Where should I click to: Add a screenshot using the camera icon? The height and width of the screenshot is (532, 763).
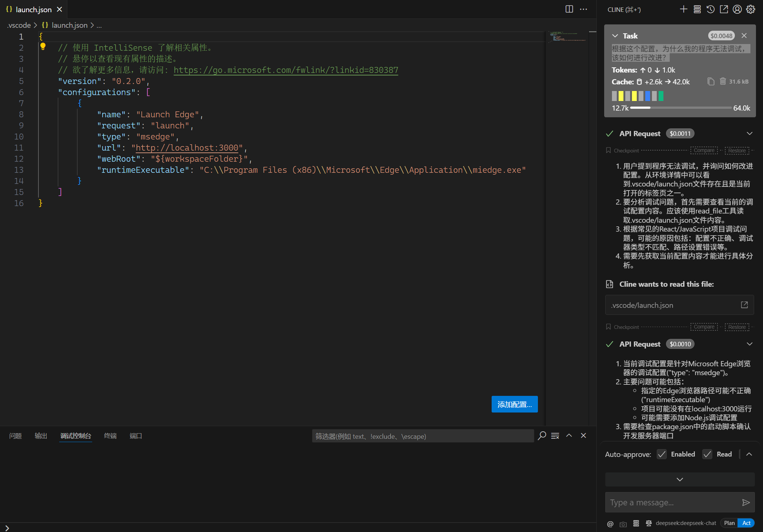click(623, 523)
